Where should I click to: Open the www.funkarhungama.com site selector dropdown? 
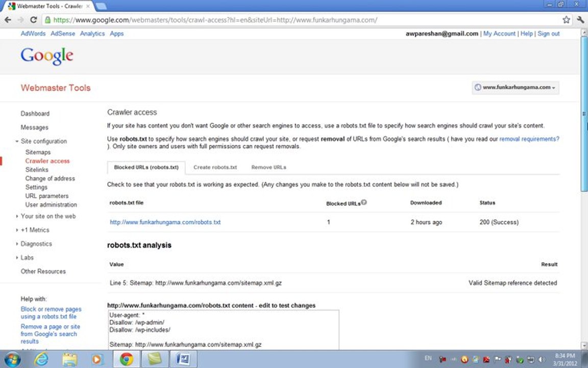pyautogui.click(x=516, y=87)
